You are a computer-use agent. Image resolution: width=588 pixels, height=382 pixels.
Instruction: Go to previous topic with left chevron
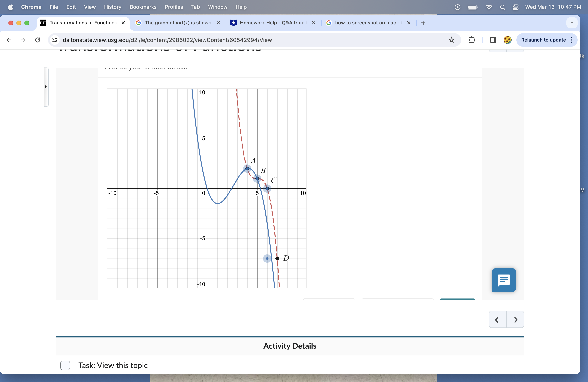tap(497, 320)
